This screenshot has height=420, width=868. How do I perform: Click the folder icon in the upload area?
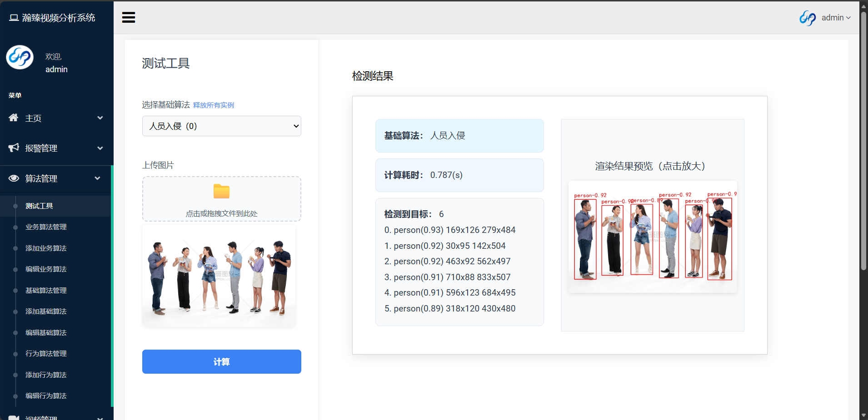click(x=221, y=191)
